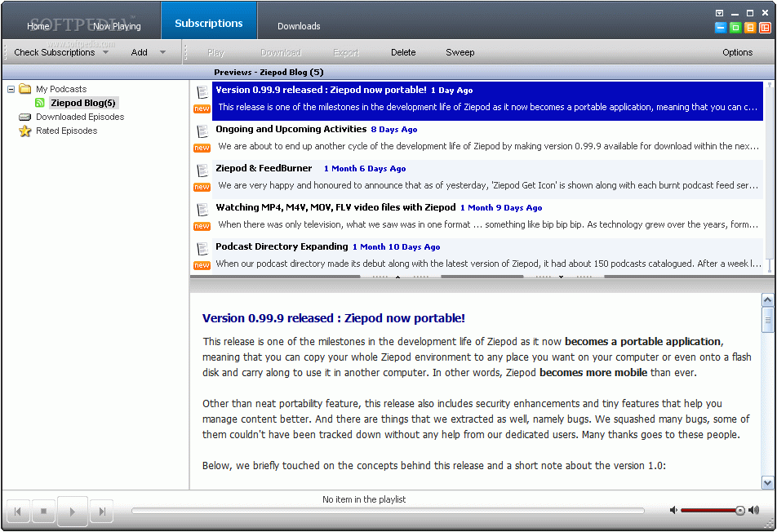Open the window menu dropdown icon
Image resolution: width=777 pixels, height=532 pixels.
[x=720, y=13]
